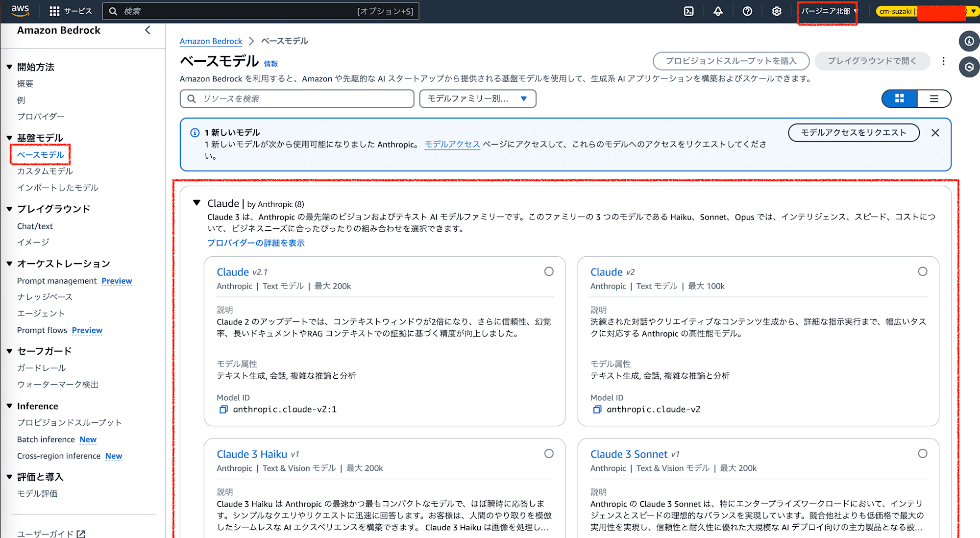Screen dimensions: 980x538
Task: Click the AWS logo home icon
Action: [20, 10]
